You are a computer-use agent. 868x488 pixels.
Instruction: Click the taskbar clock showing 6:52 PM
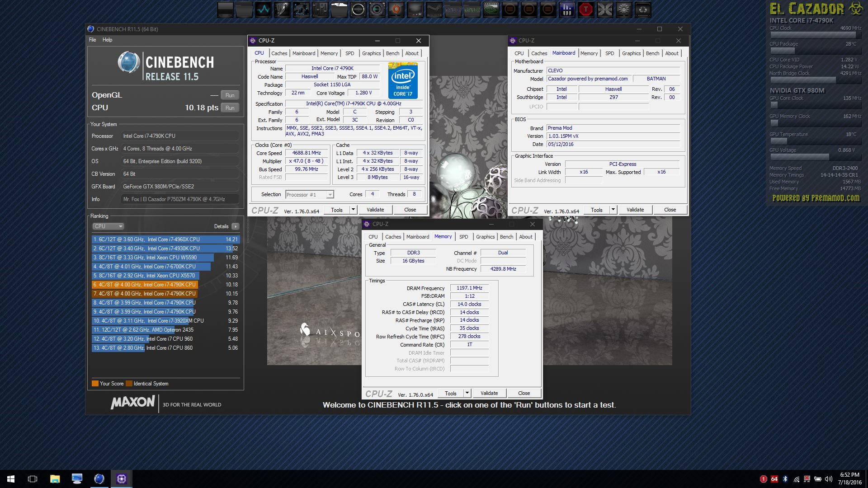849,479
